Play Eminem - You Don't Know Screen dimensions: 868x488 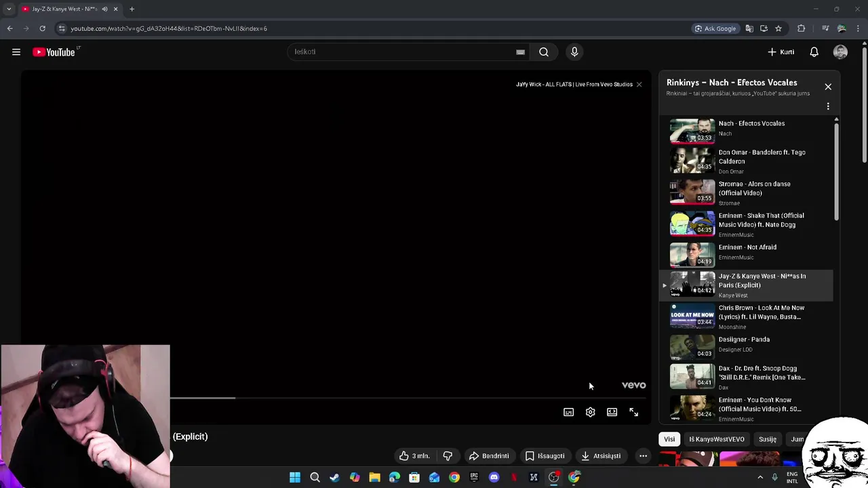coord(746,409)
